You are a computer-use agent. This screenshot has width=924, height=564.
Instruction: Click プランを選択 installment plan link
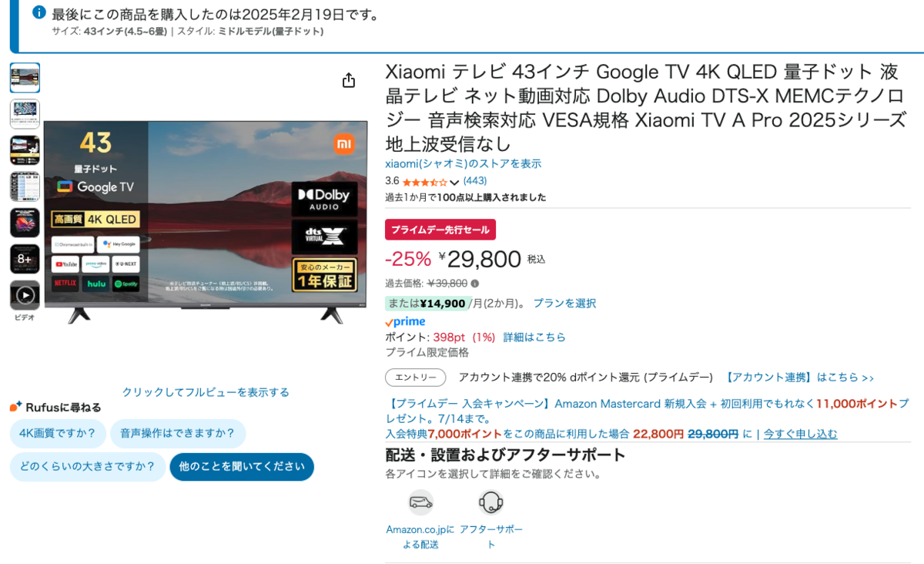point(564,304)
